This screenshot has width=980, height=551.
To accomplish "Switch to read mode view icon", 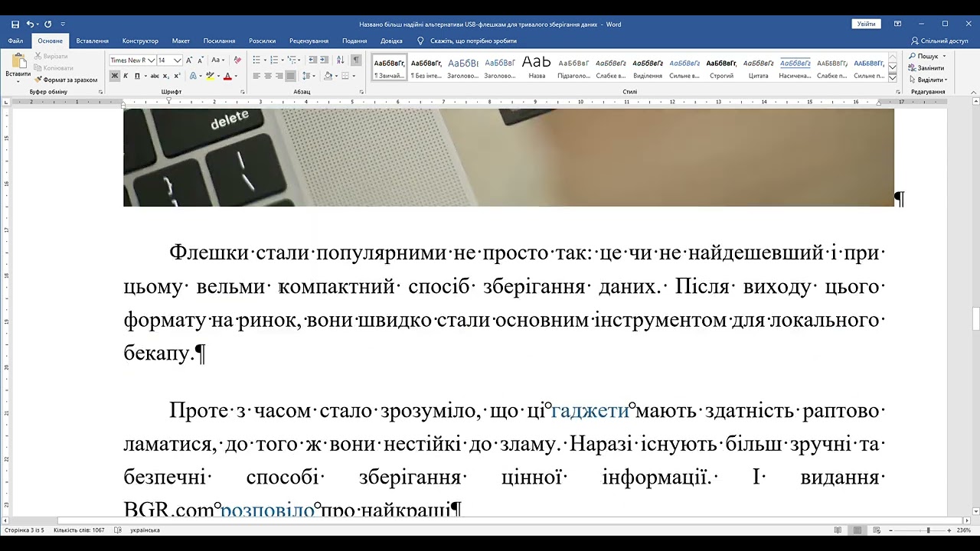I will [x=838, y=530].
